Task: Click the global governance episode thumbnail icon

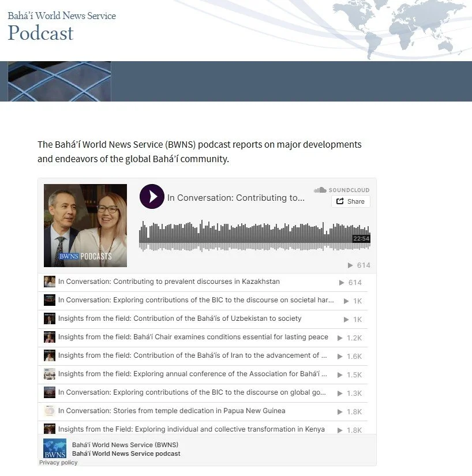Action: (x=50, y=392)
